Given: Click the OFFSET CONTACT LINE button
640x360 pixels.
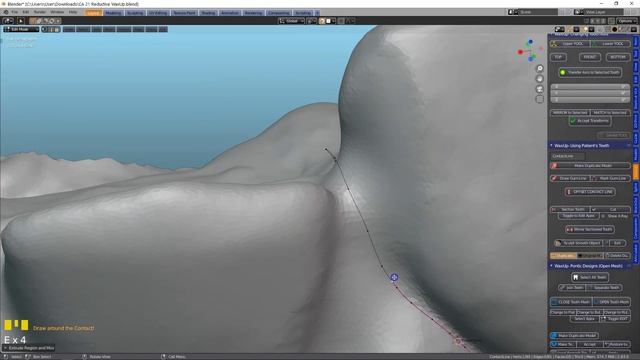Looking at the screenshot, I should pos(590,192).
